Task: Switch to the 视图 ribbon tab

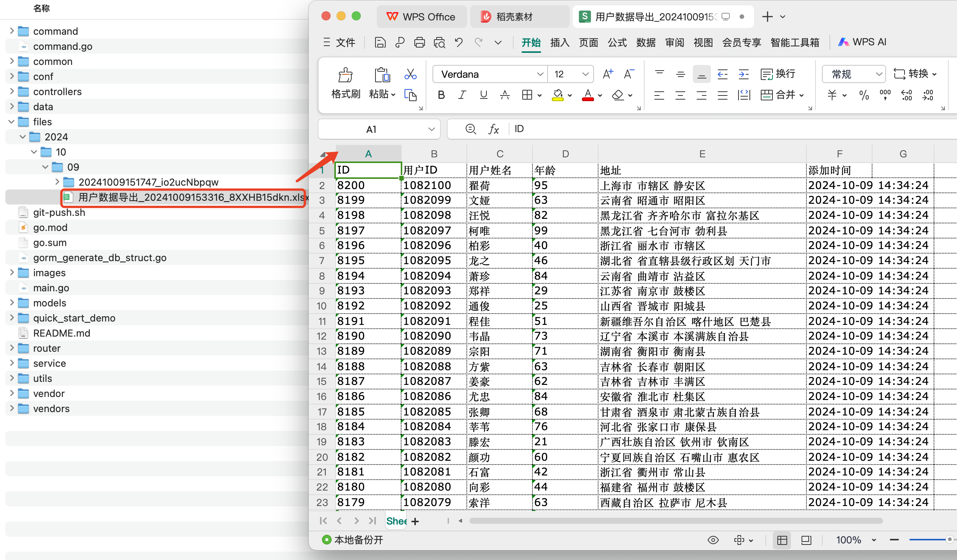Action: (x=703, y=42)
